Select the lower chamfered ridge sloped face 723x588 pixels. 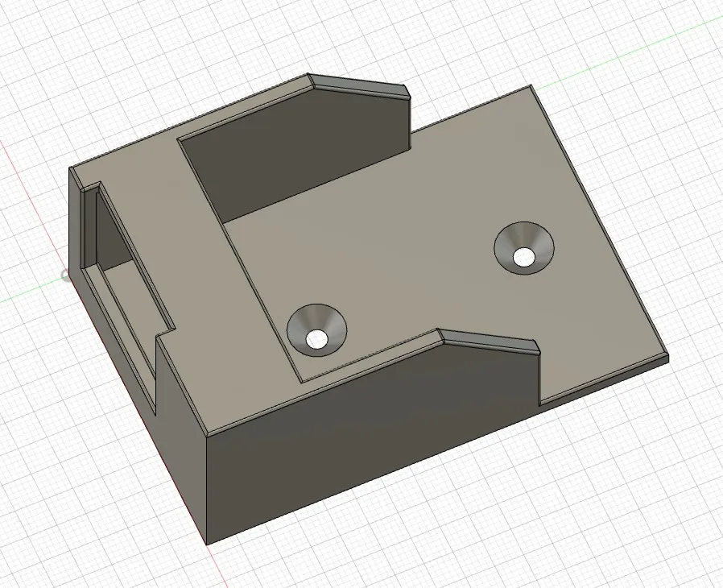pyautogui.click(x=490, y=340)
